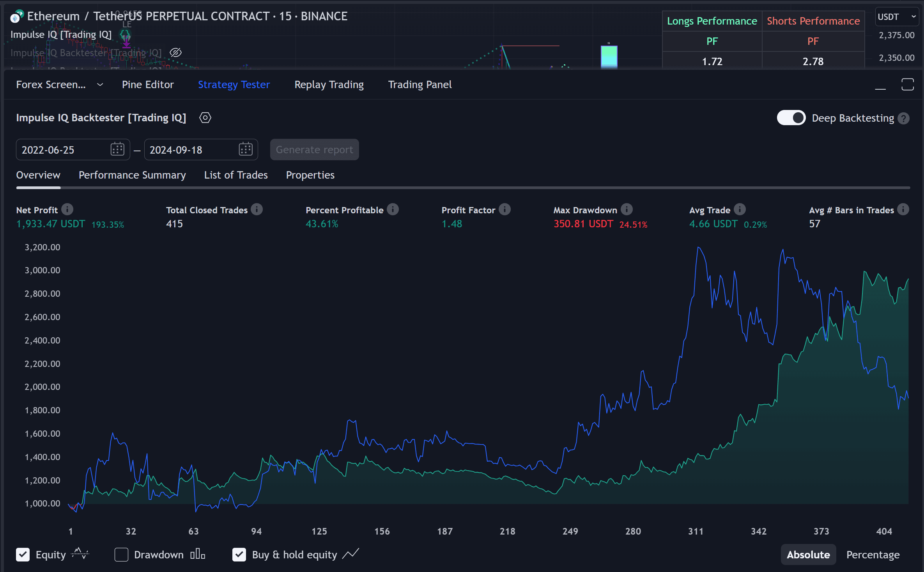Screen dimensions: 924x572
Task: Open Deep Backtesting help question icon
Action: [x=903, y=118]
